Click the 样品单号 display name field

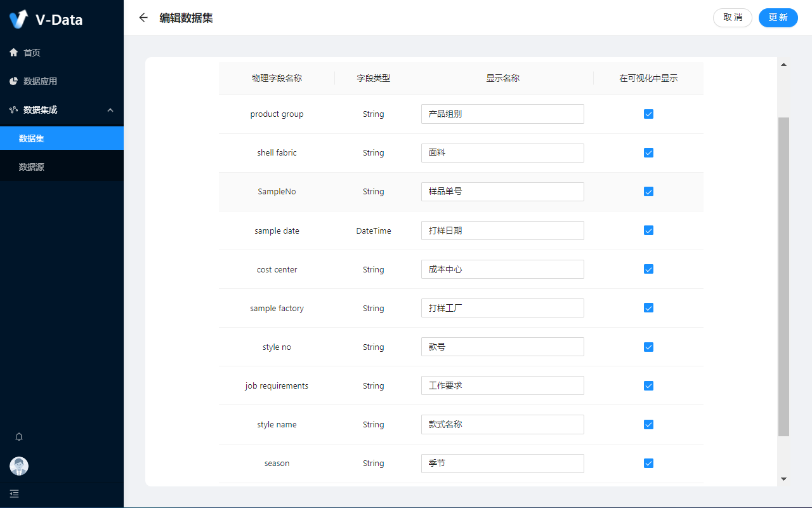point(502,192)
